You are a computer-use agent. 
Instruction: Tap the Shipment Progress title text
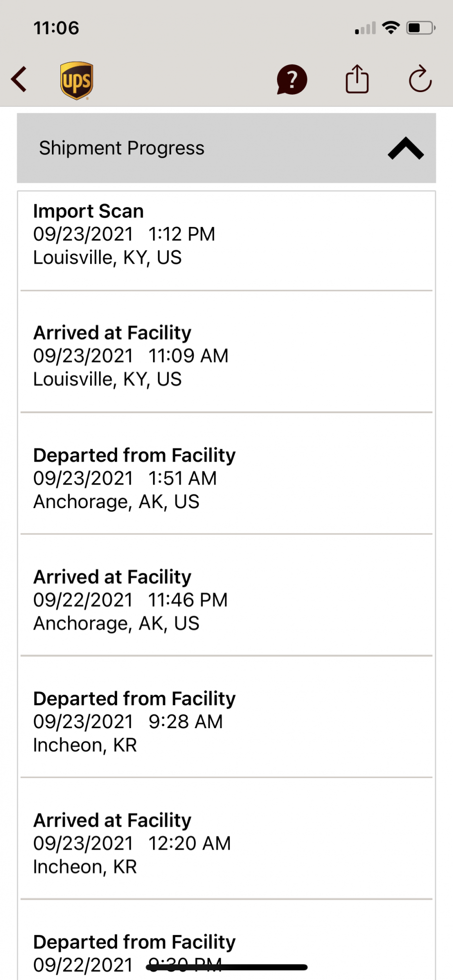[x=122, y=148]
